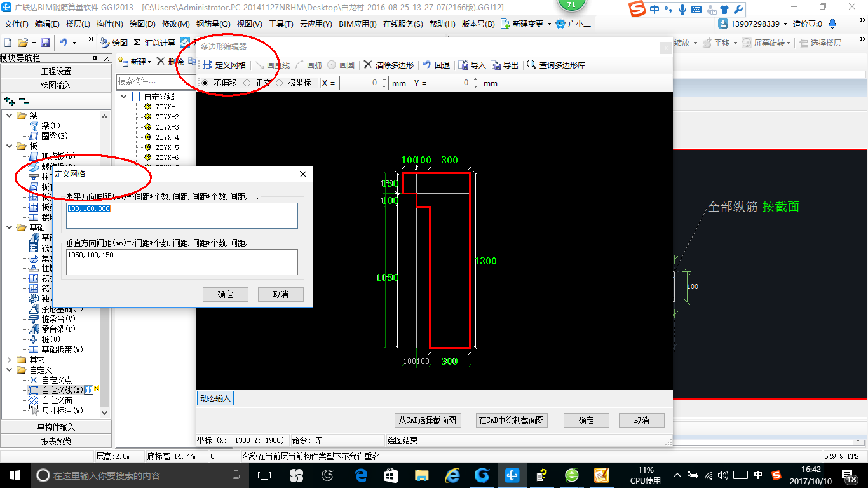Click 新建变更 new change icon
The height and width of the screenshot is (488, 868).
505,24
